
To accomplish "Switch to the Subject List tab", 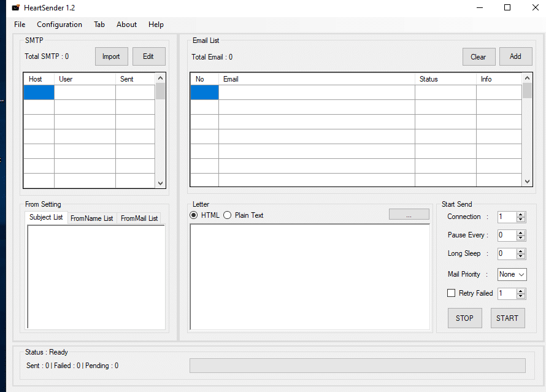I will (45, 217).
